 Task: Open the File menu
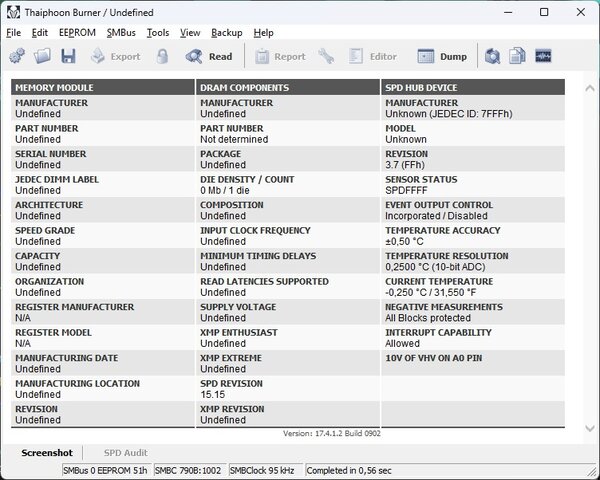[x=13, y=33]
